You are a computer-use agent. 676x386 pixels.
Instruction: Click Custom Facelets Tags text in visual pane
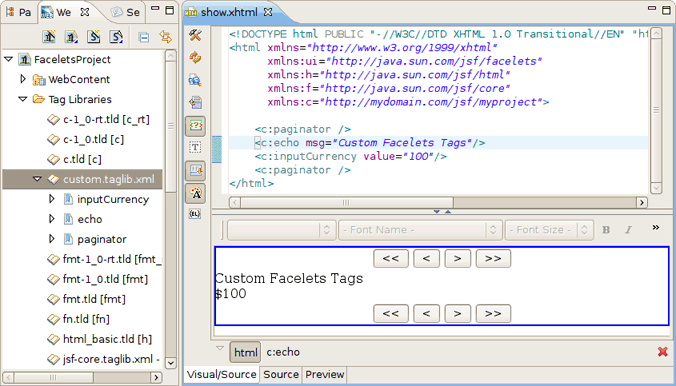289,278
